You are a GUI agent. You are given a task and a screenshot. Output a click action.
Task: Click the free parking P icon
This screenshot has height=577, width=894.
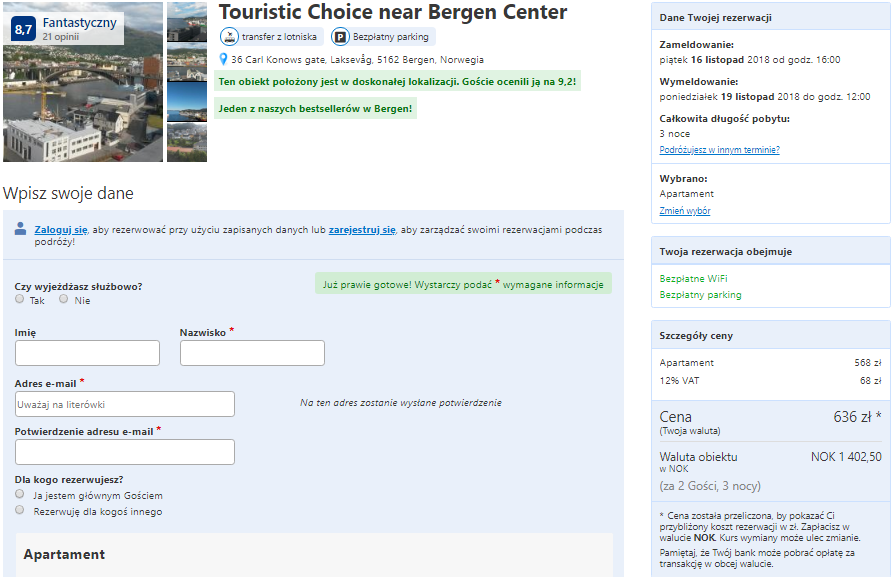click(x=340, y=37)
